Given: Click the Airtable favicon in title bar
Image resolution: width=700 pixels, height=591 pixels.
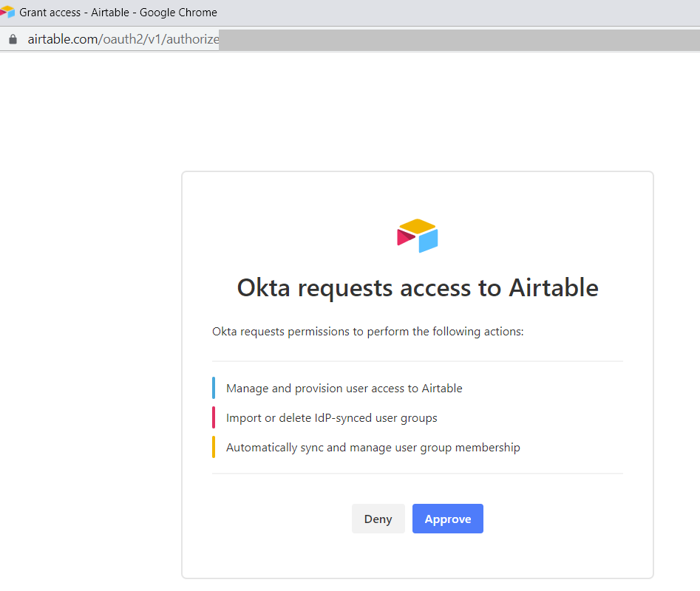Looking at the screenshot, I should coord(7,12).
